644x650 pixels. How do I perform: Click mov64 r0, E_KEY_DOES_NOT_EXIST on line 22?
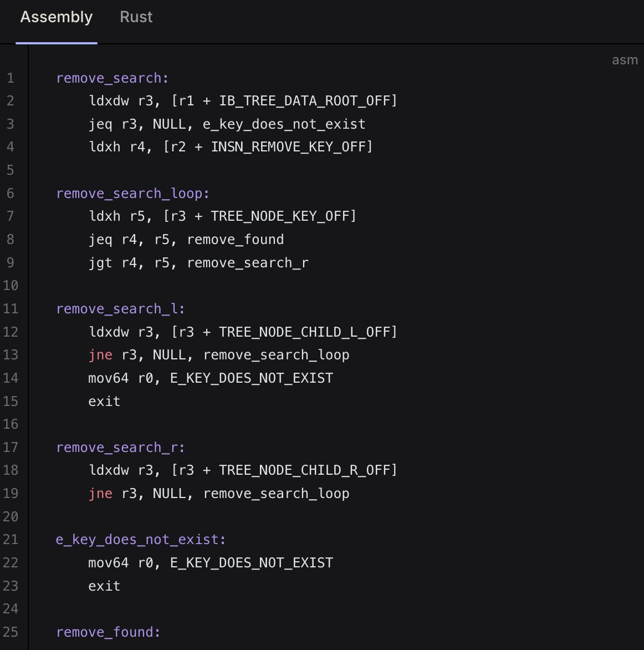point(211,563)
